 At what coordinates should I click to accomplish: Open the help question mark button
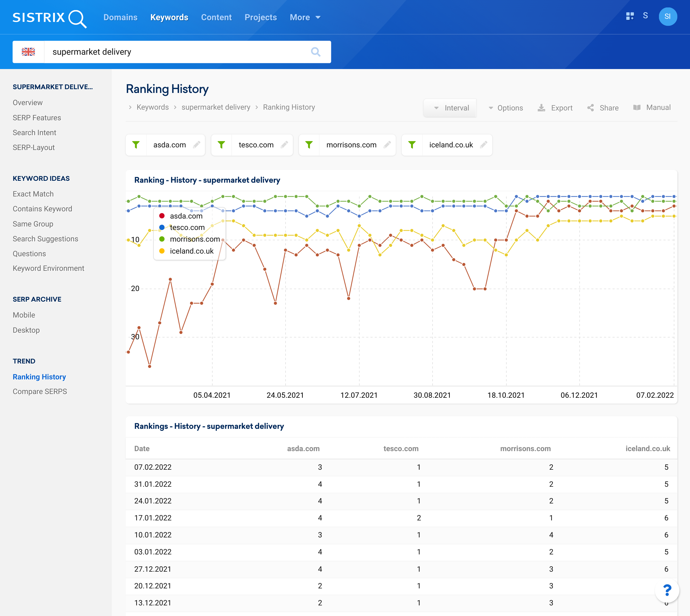click(667, 590)
